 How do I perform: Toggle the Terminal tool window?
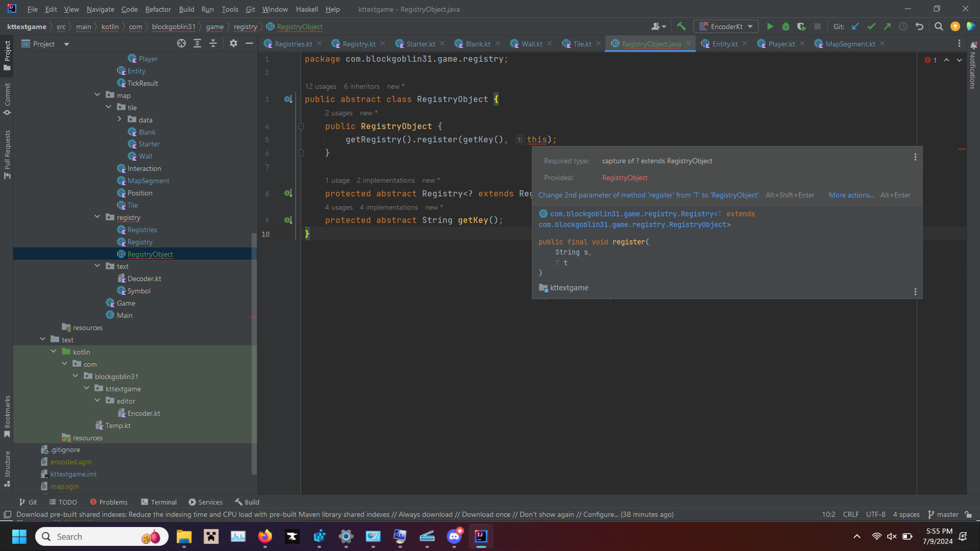click(159, 502)
